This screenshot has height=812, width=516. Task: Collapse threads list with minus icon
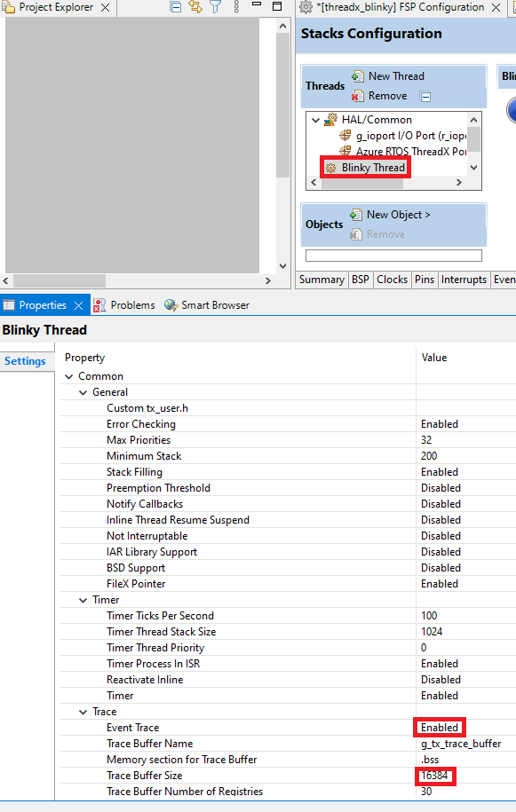pyautogui.click(x=425, y=97)
